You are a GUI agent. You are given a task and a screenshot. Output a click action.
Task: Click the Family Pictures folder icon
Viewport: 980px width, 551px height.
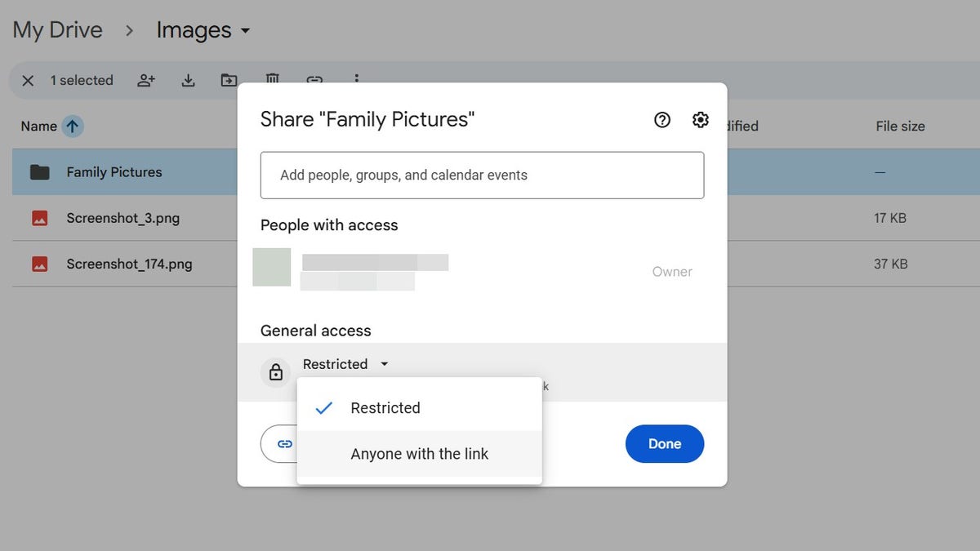coord(39,172)
